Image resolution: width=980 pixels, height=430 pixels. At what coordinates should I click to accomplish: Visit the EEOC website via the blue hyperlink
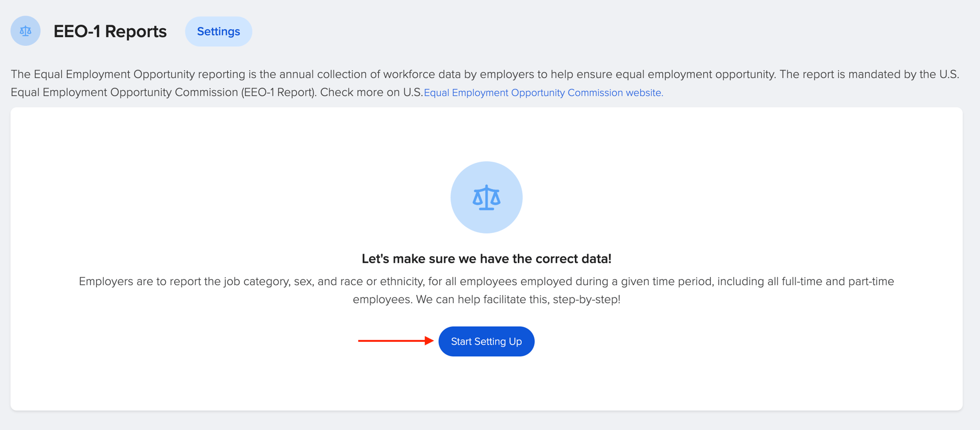pyautogui.click(x=543, y=93)
